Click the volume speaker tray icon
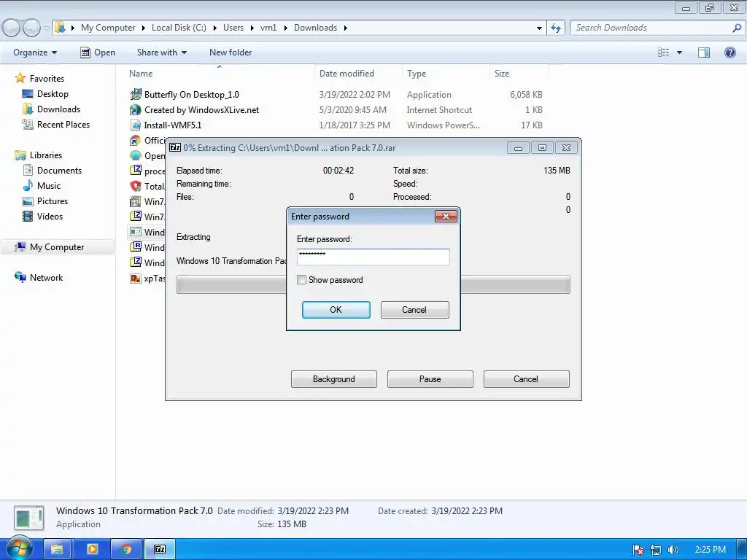The image size is (747, 560). coord(673,550)
